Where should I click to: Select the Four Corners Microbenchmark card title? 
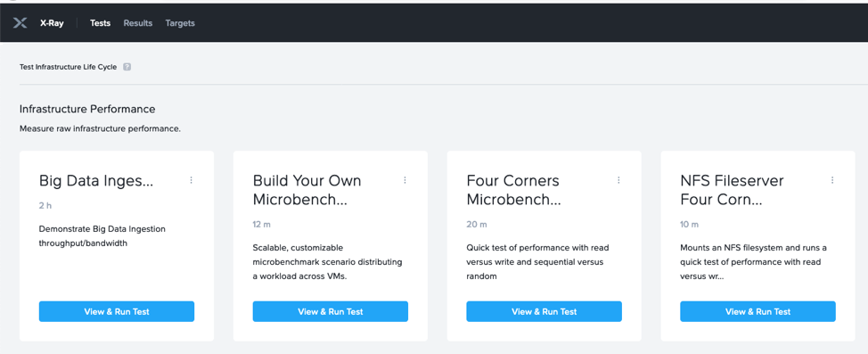[x=513, y=190]
